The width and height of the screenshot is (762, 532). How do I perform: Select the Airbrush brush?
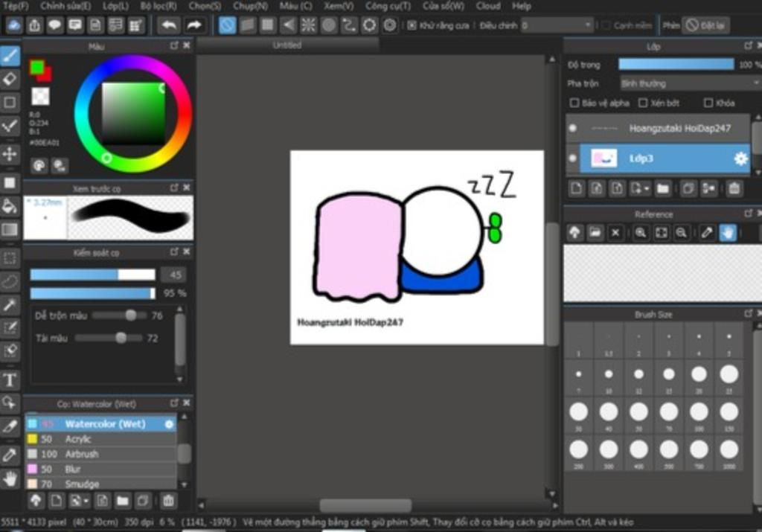[x=101, y=455]
